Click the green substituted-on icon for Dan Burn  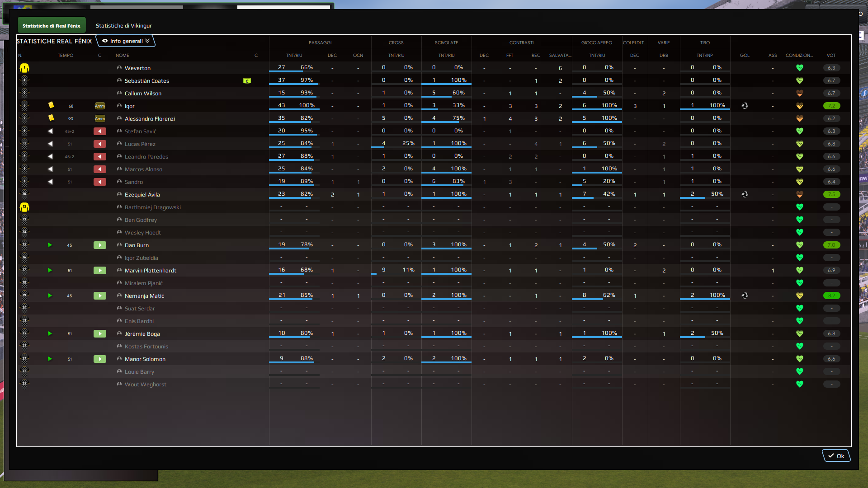click(100, 245)
